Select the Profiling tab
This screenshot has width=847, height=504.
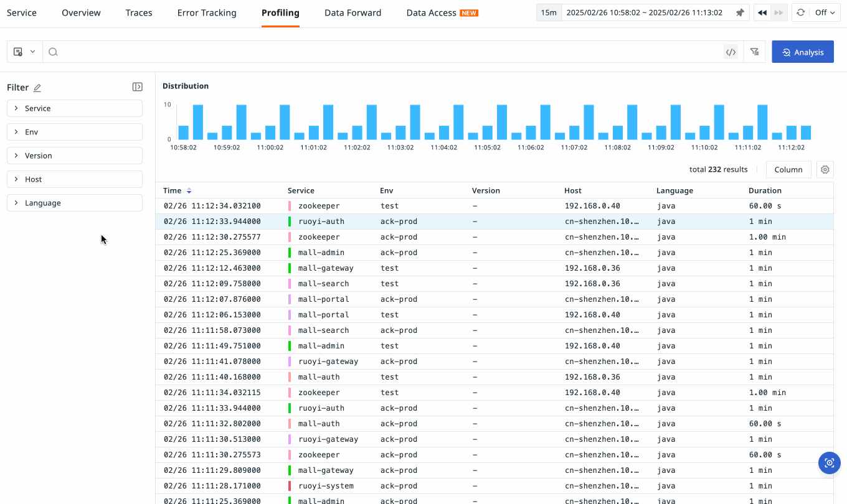pyautogui.click(x=280, y=12)
